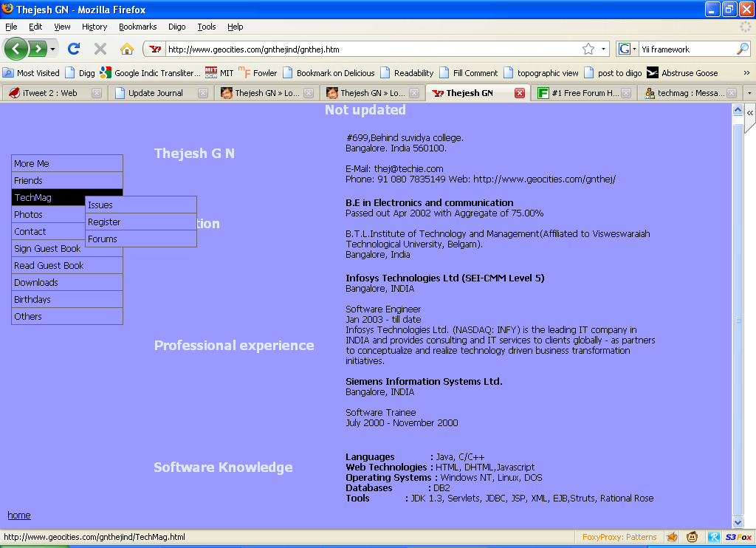Viewport: 756px width, 548px height.
Task: Open the History menu
Action: click(x=94, y=27)
